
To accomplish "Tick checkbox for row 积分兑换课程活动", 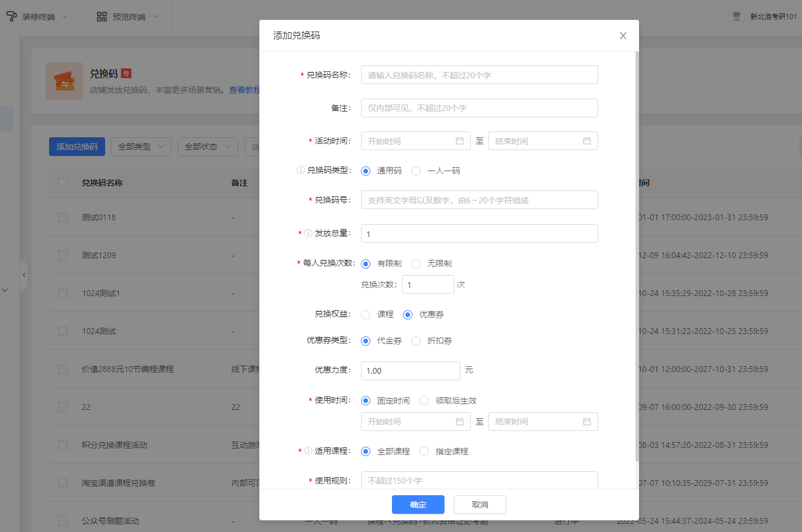I will click(x=63, y=445).
